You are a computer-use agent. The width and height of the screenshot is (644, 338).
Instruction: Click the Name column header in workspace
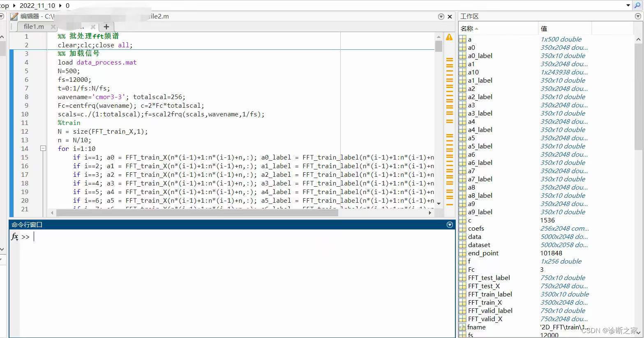coord(498,28)
